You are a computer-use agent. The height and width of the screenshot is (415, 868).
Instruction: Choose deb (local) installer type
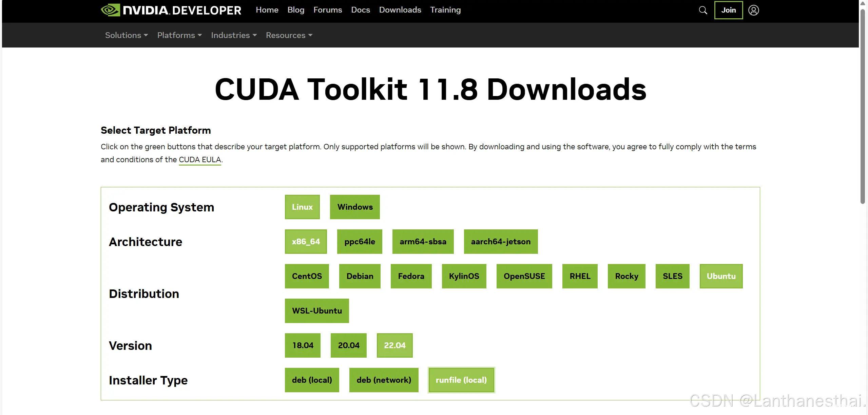click(312, 380)
